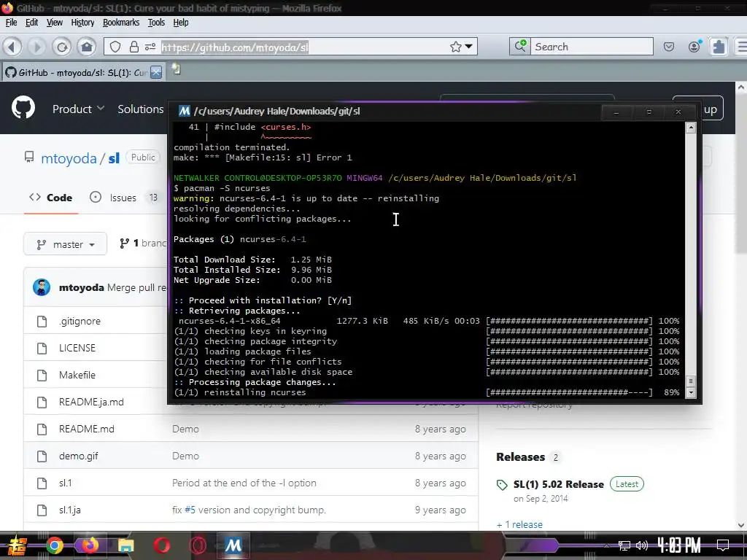
Task: Go back using Firefox back arrow
Action: [x=12, y=47]
